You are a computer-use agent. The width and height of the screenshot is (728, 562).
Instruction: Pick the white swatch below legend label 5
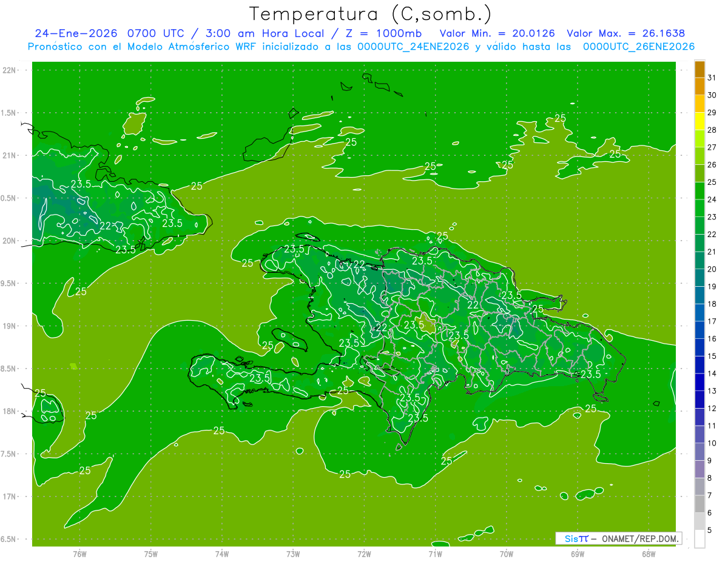[x=699, y=539]
